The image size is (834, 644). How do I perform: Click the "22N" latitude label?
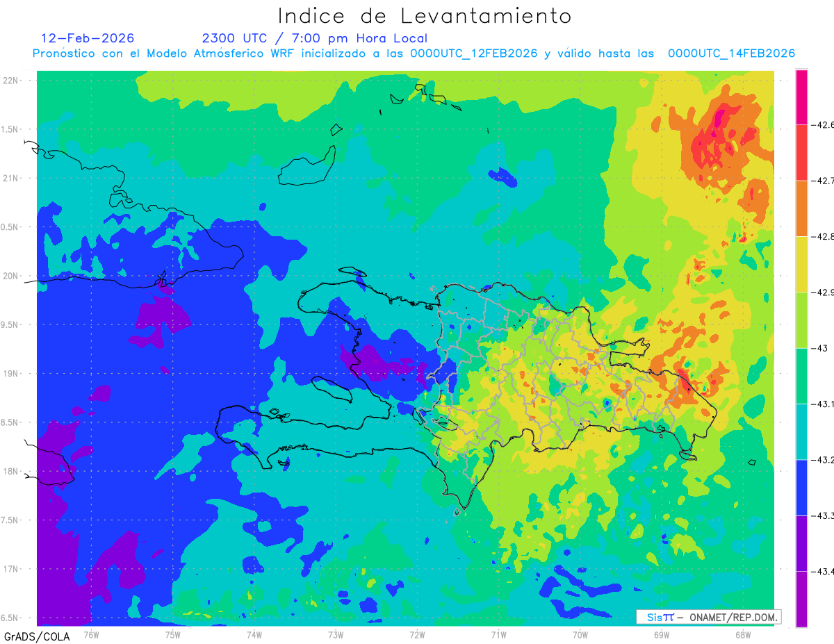(x=11, y=80)
